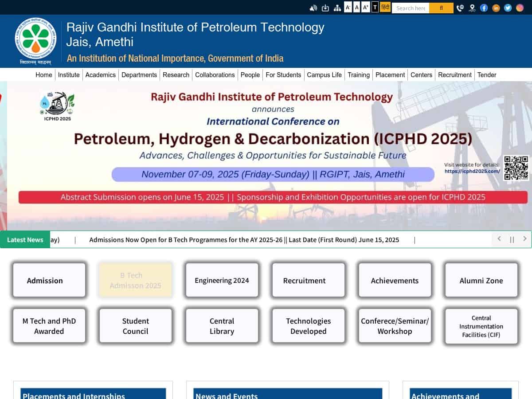Open the LinkedIn page icon
532x399 pixels.
coord(496,8)
